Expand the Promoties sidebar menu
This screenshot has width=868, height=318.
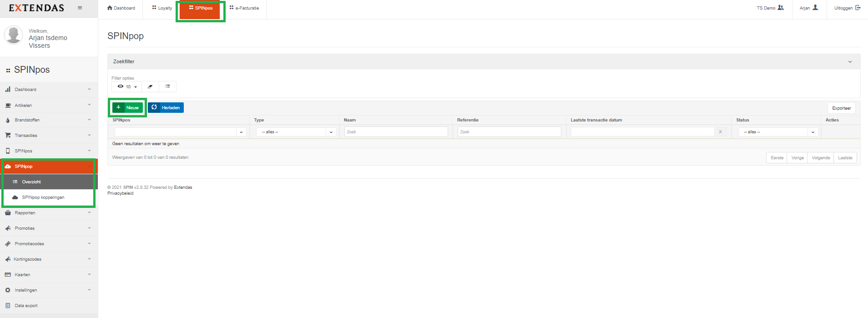coord(49,228)
